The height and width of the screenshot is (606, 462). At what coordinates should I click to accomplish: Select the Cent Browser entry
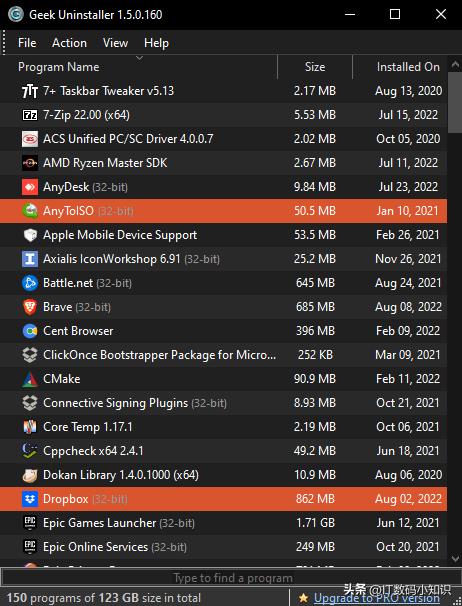click(x=223, y=331)
